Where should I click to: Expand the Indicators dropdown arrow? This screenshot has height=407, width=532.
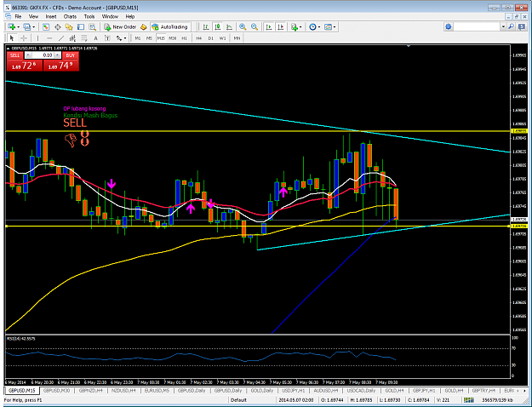300,26
